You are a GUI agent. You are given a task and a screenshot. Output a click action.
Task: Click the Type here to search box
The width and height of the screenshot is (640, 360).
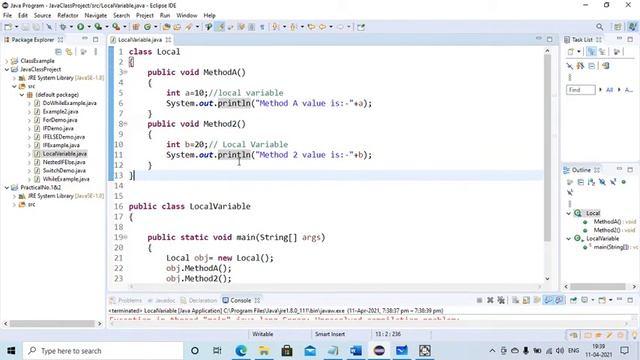pos(103,351)
